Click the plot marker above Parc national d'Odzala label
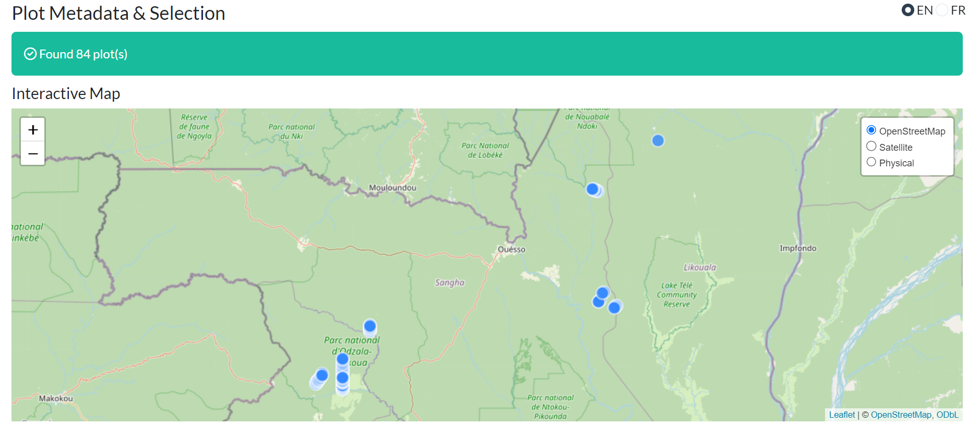Image resolution: width=980 pixels, height=437 pixels. (370, 326)
